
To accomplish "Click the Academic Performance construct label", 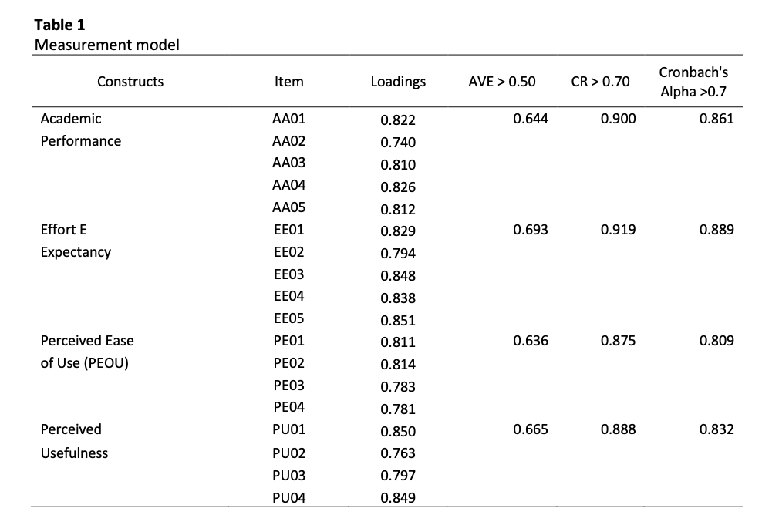I will [x=80, y=130].
